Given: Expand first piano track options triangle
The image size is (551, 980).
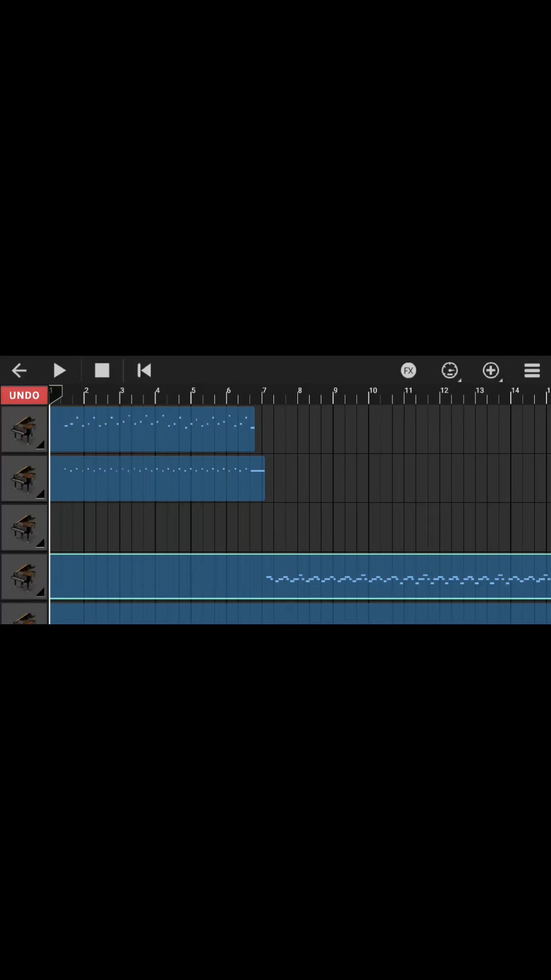Looking at the screenshot, I should coord(40,445).
